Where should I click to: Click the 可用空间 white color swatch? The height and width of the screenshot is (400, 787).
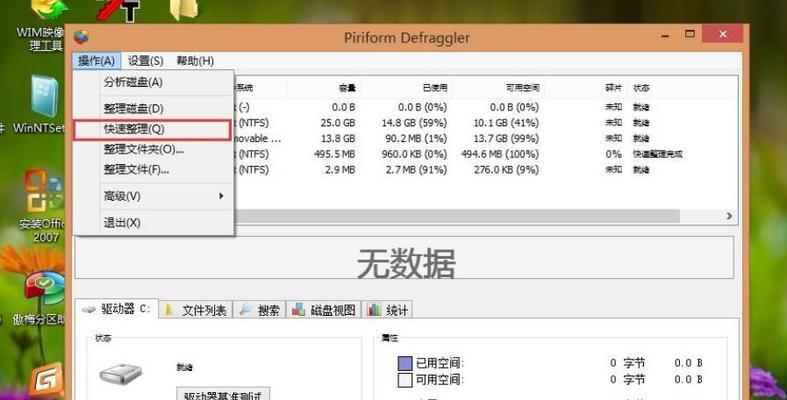pos(405,380)
